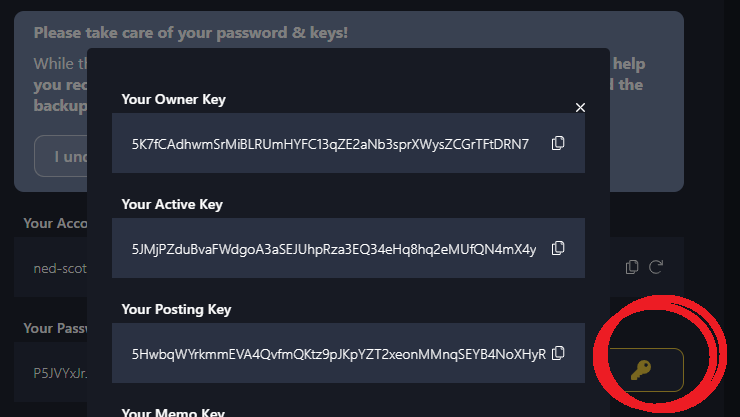Click the 'Please take care of your password' heading
Image resolution: width=740 pixels, height=417 pixels.
[191, 33]
